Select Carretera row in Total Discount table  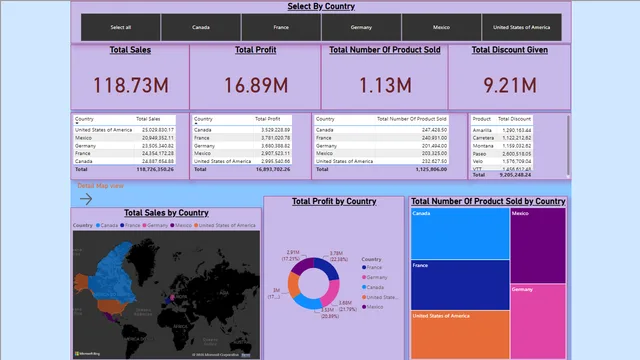502,138
